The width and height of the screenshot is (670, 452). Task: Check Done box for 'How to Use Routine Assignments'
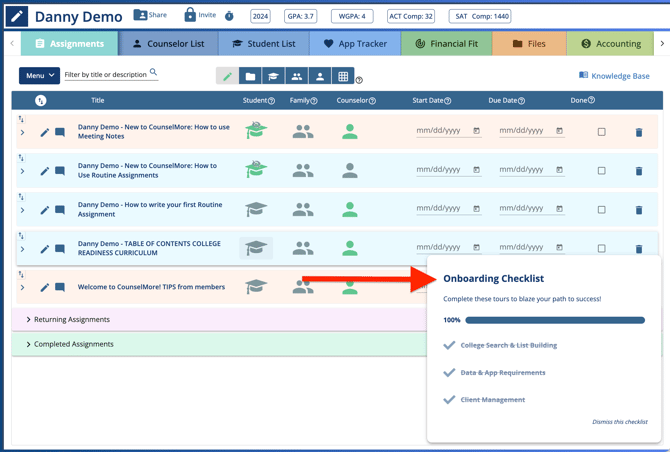click(x=601, y=171)
